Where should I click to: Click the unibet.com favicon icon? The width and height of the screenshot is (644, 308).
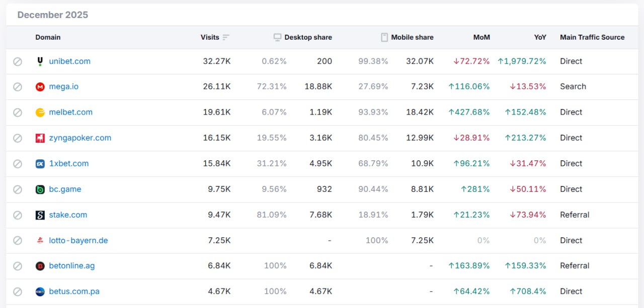(40, 61)
